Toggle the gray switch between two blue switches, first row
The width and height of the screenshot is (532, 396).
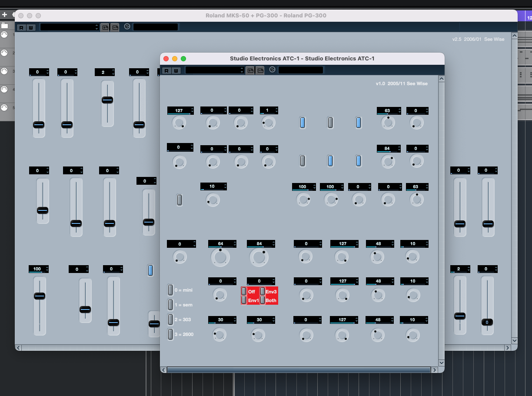(330, 123)
